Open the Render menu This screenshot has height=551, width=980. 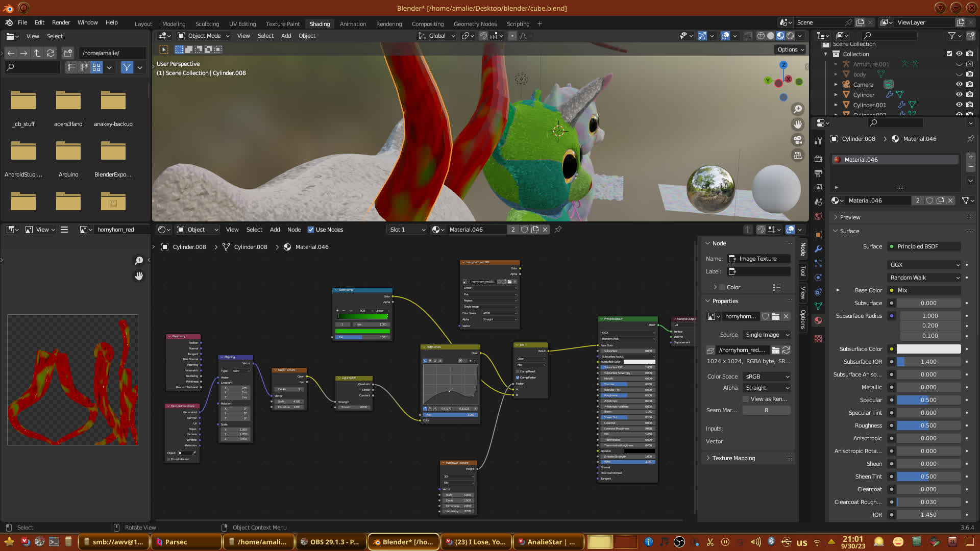tap(61, 22)
